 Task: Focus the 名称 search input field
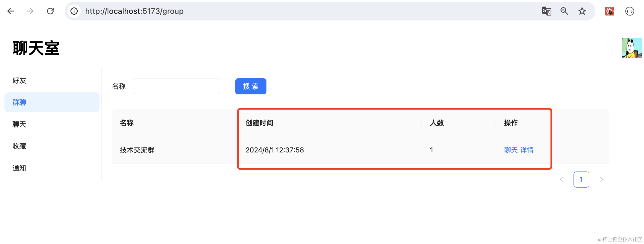(x=176, y=86)
